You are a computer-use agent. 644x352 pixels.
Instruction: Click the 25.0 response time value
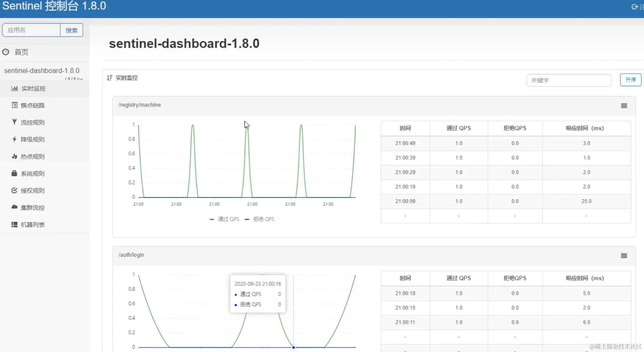[586, 201]
